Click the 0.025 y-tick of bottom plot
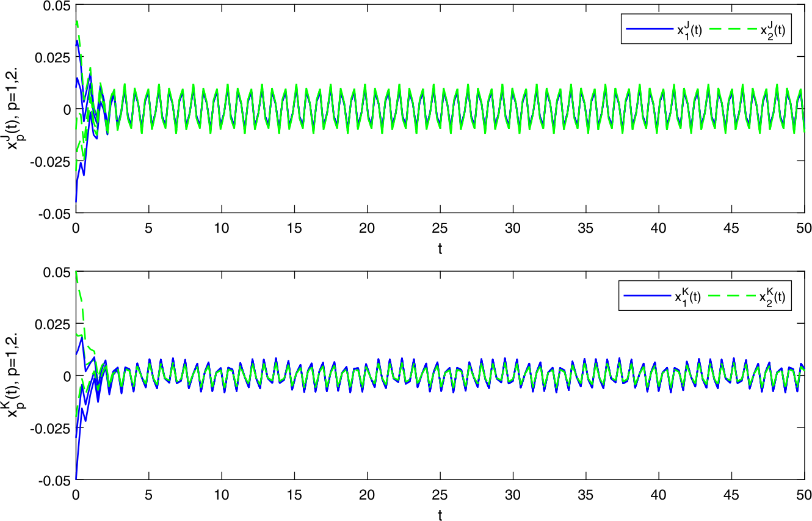 pyautogui.click(x=54, y=324)
